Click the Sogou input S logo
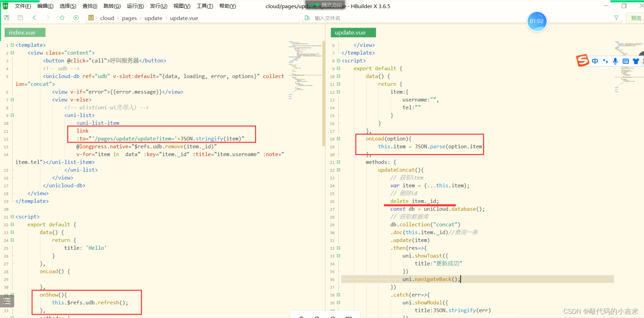This screenshot has width=644, height=318. (582, 60)
